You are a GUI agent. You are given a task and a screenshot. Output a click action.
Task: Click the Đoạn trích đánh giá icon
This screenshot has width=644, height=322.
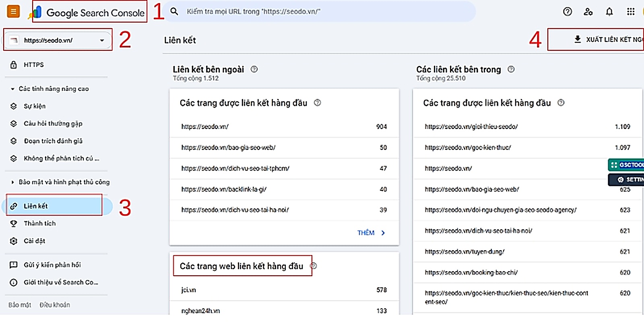pyautogui.click(x=14, y=141)
